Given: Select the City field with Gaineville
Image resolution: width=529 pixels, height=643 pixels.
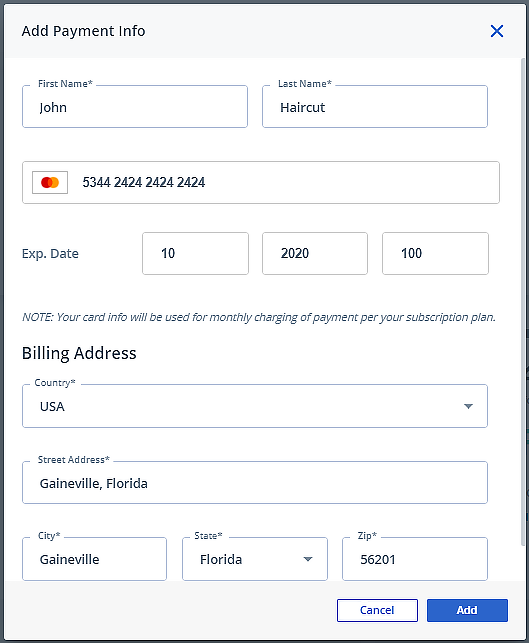Looking at the screenshot, I should (95, 559).
